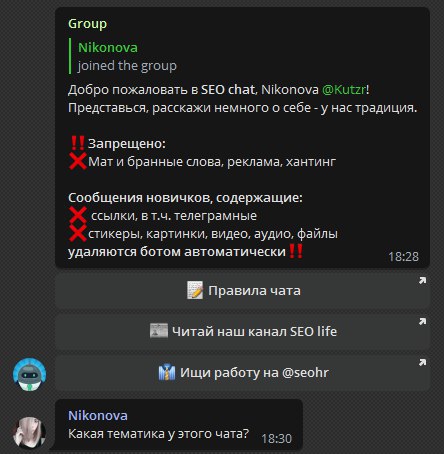
Task: Click the notepad emoji next to Правила чата
Action: pyautogui.click(x=195, y=290)
